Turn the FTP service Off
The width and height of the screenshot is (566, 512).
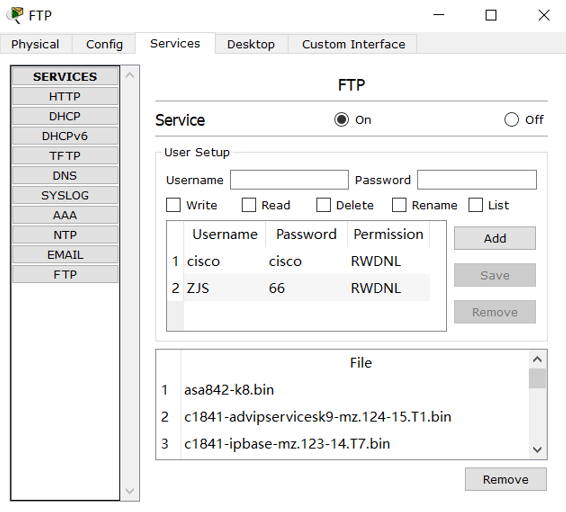[x=511, y=120]
